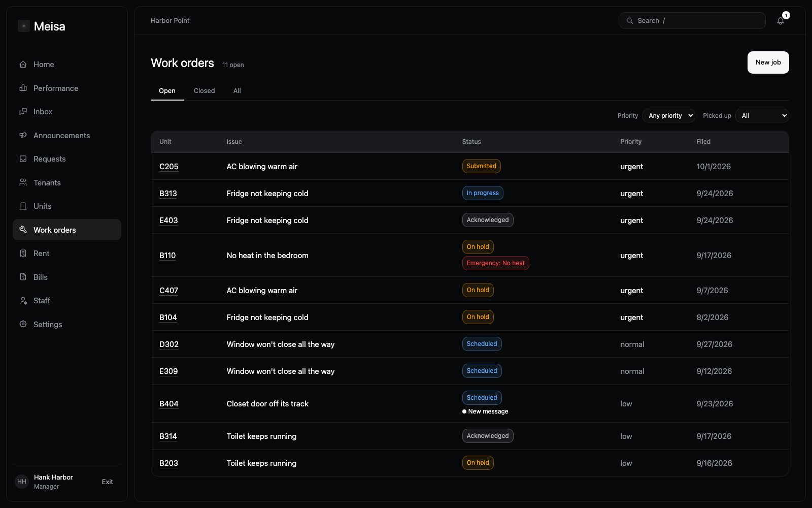
Task: Open unit B313 link
Action: [x=168, y=194]
